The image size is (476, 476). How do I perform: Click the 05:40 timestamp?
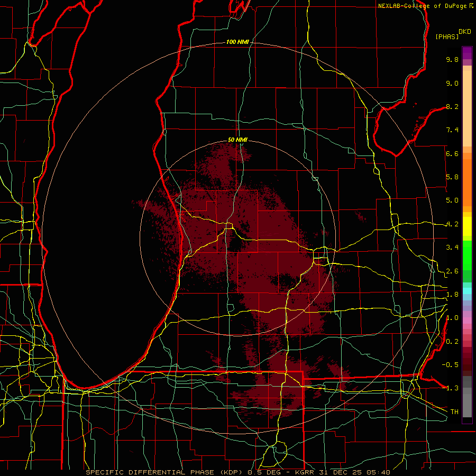(x=378, y=472)
